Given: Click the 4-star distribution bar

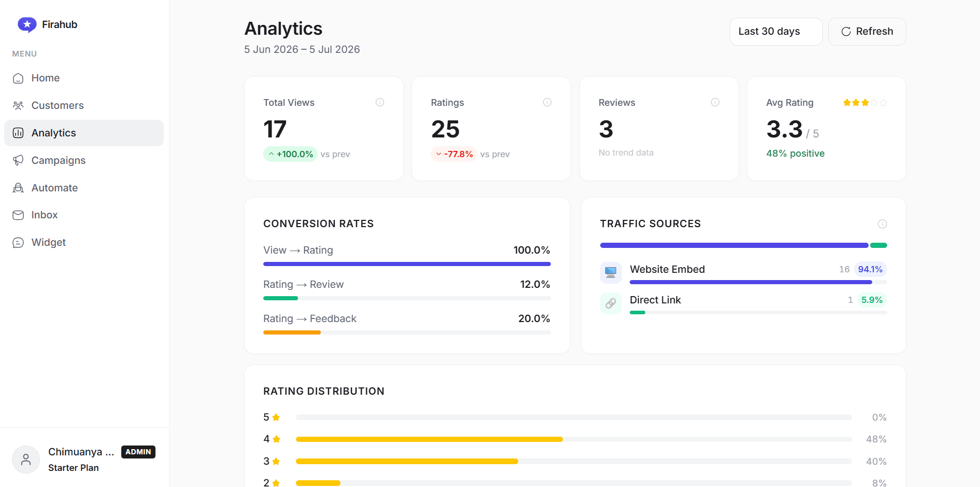Looking at the screenshot, I should point(574,439).
